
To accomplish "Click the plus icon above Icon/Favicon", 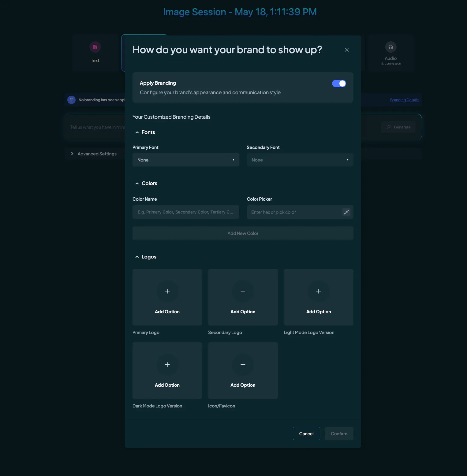I will tap(243, 365).
